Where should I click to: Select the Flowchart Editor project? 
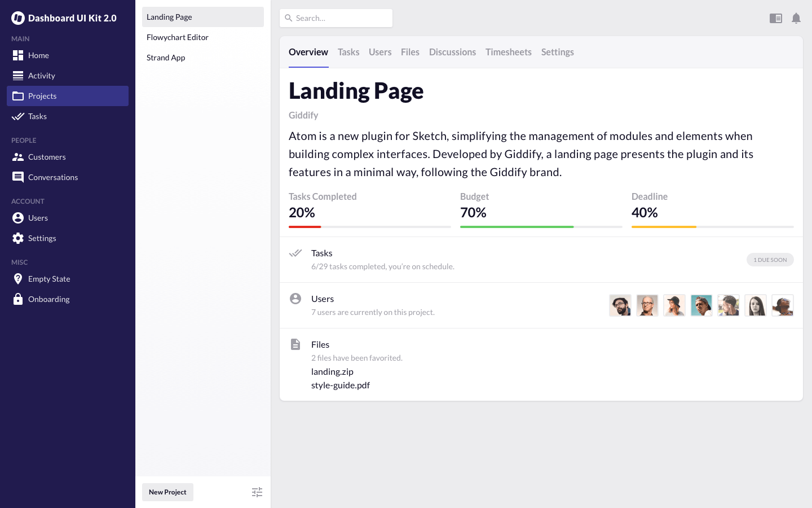pos(178,37)
